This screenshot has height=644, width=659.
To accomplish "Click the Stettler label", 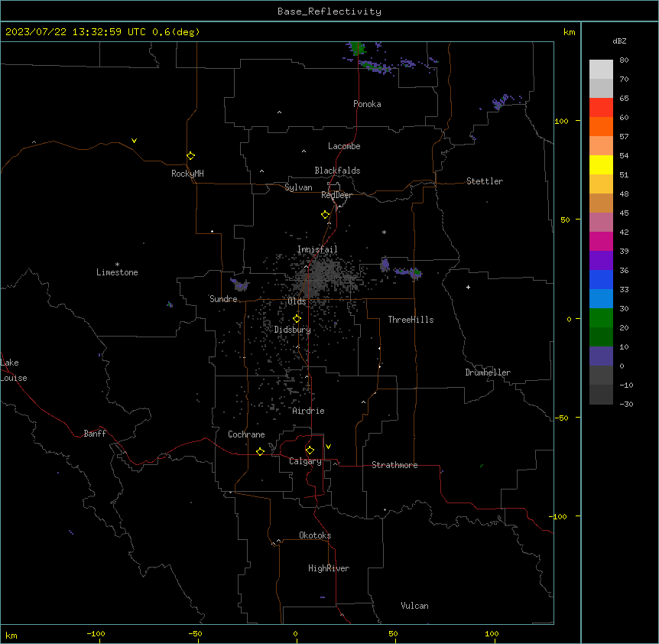I will tap(485, 181).
